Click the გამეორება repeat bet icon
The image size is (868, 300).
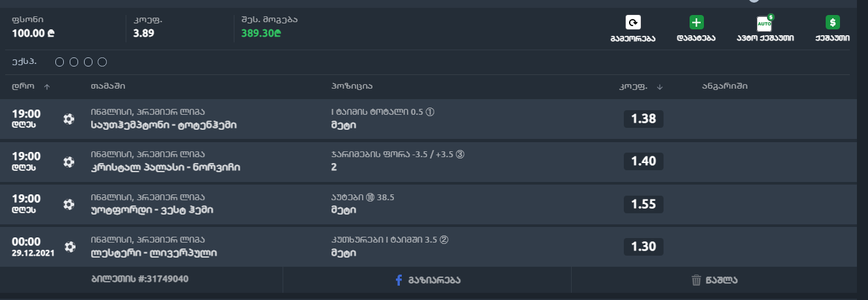point(632,23)
